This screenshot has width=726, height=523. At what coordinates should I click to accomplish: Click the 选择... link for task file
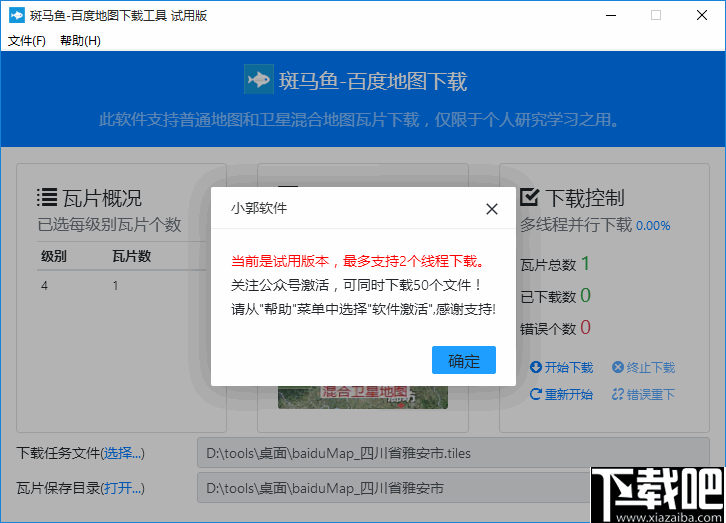pos(122,453)
